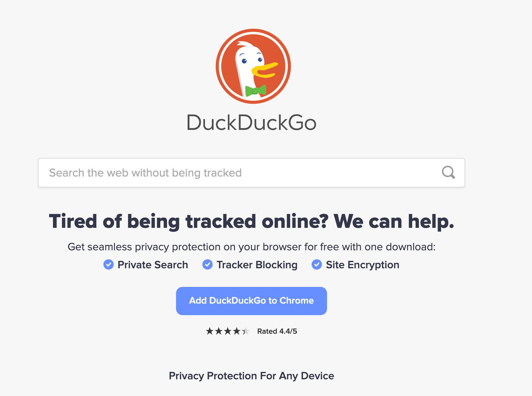
Task: Click the 'Get seamless privacy protection' sentence
Action: [x=252, y=247]
